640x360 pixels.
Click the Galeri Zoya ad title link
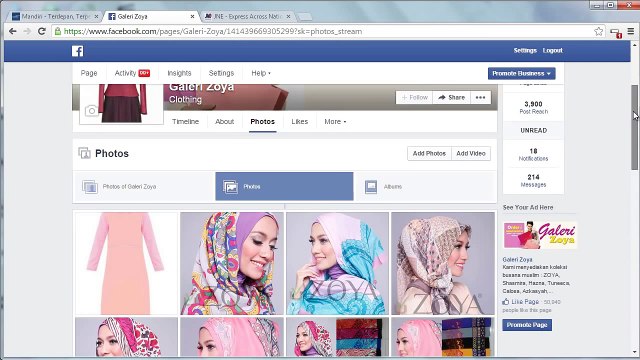[517, 259]
